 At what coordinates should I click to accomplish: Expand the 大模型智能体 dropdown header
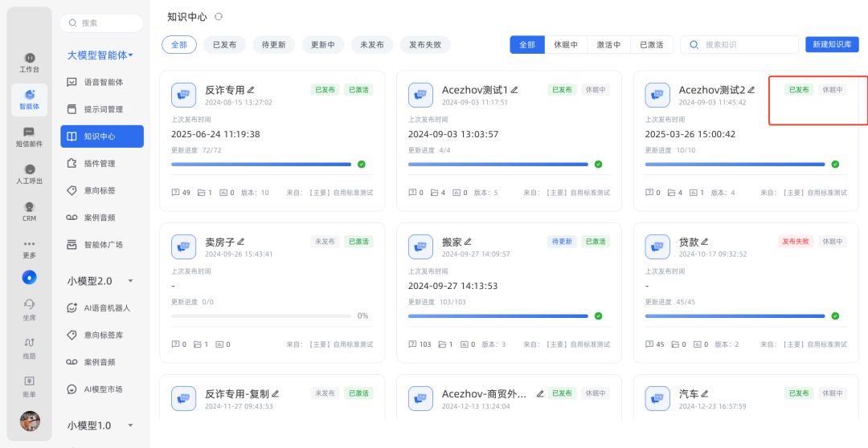tap(100, 55)
